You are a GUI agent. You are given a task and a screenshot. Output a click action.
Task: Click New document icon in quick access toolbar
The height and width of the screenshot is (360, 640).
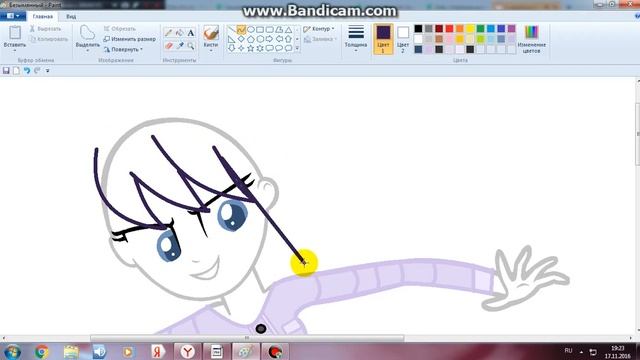point(16,71)
